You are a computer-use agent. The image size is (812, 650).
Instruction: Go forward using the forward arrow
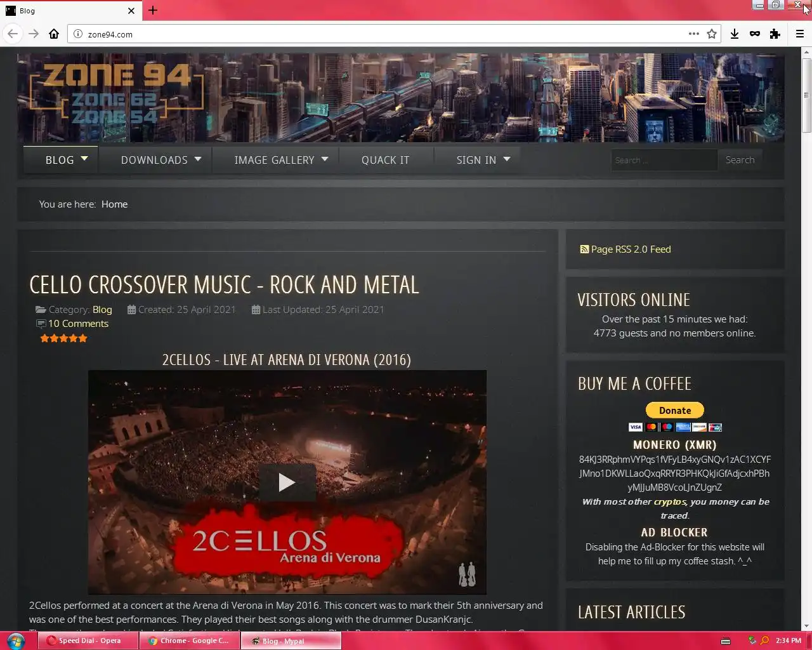[34, 34]
